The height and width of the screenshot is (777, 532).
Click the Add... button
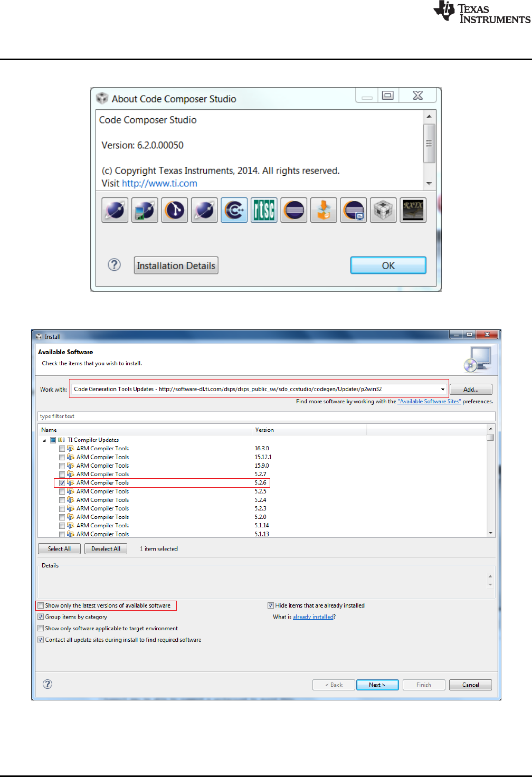point(471,390)
